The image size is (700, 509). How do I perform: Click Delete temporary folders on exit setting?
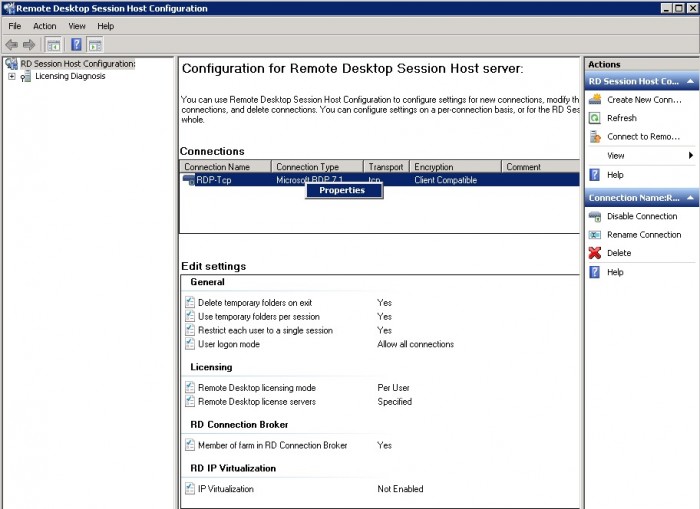(255, 303)
